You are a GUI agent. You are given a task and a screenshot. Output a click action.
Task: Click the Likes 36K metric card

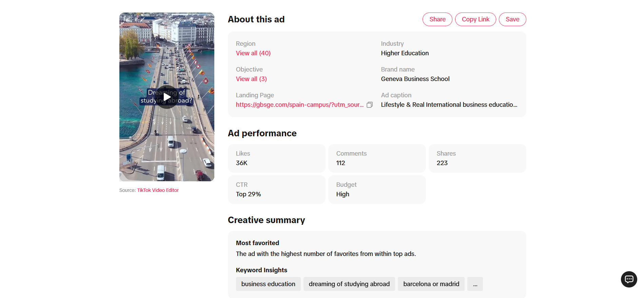point(277,158)
